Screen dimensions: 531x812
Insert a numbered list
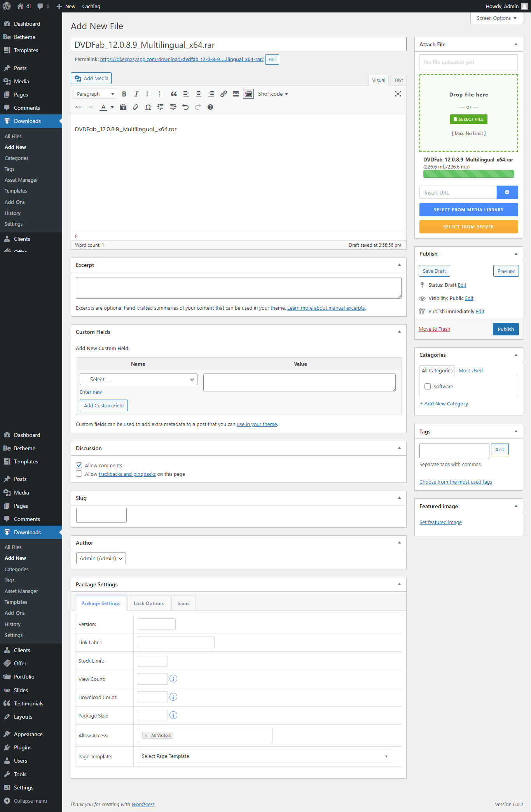click(x=161, y=94)
